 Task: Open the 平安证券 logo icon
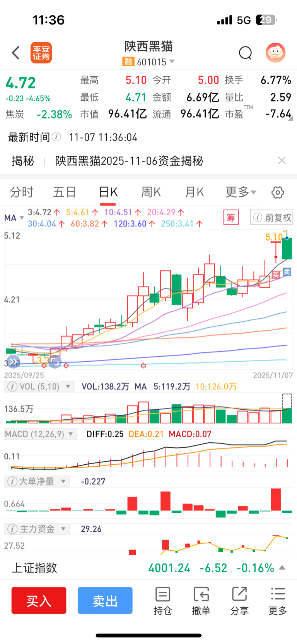pyautogui.click(x=41, y=53)
